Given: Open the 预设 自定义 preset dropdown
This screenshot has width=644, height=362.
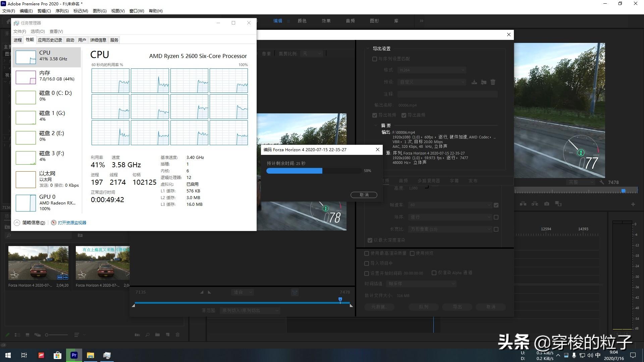Looking at the screenshot, I should [x=432, y=82].
